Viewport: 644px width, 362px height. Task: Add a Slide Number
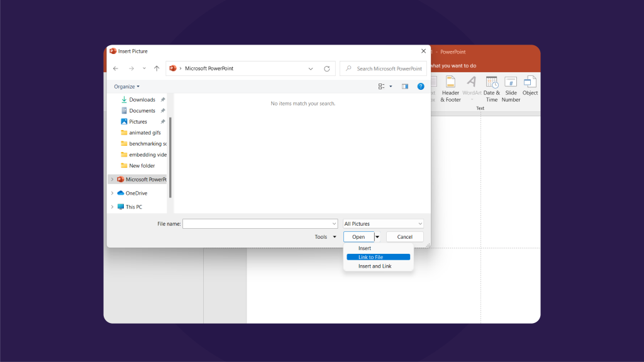[x=511, y=89]
